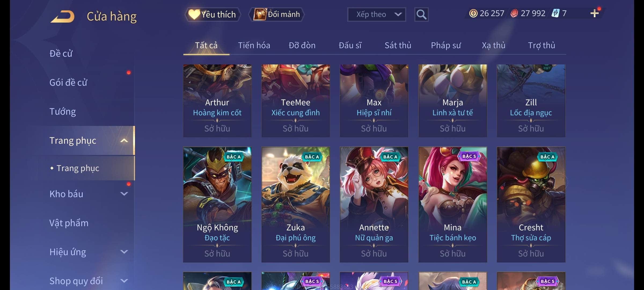Select the Tiến hóa tab
The image size is (644, 290).
254,45
